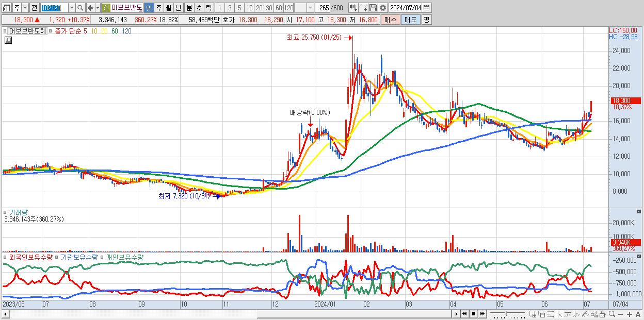Click the A text tool icon
This screenshot has height=320, width=644.
pos(638,314)
